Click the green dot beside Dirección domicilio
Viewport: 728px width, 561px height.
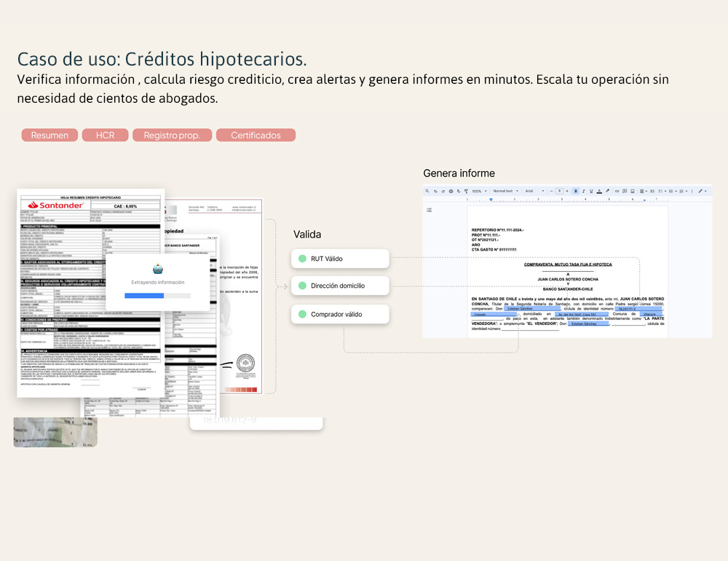coord(301,286)
